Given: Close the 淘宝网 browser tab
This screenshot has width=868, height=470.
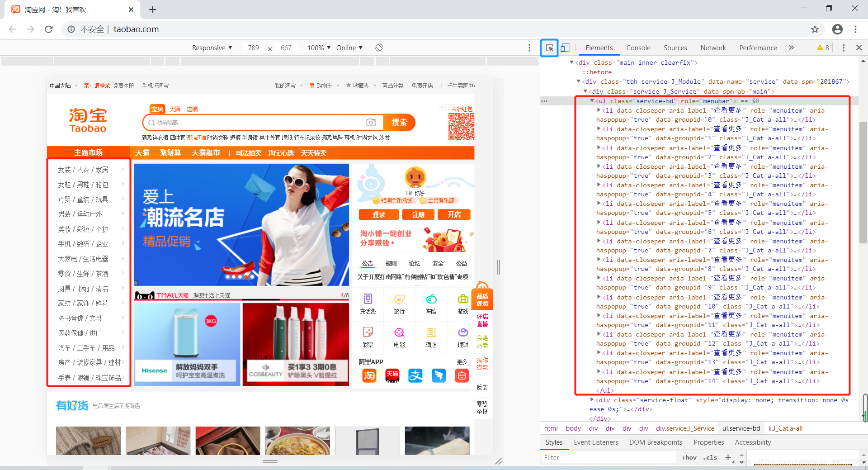Looking at the screenshot, I should pos(131,9).
